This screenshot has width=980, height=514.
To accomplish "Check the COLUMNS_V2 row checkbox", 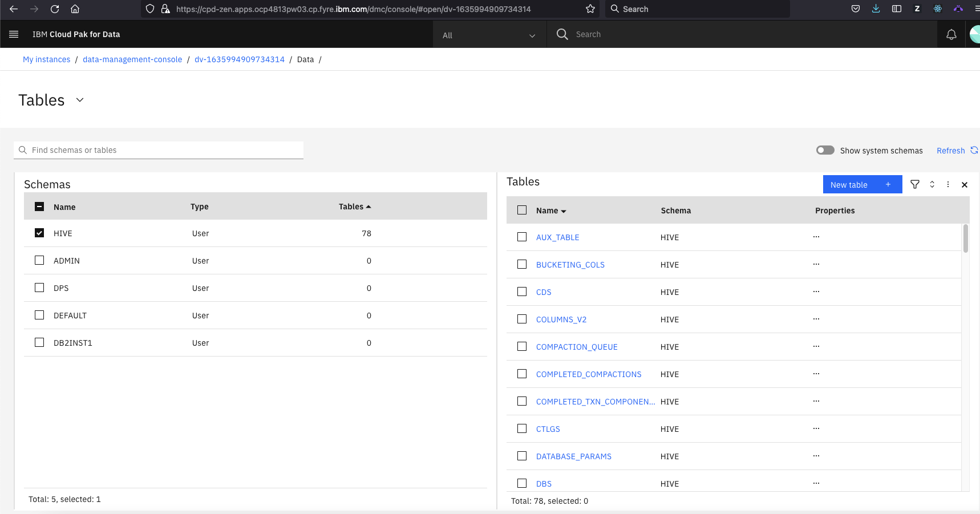I will point(522,319).
